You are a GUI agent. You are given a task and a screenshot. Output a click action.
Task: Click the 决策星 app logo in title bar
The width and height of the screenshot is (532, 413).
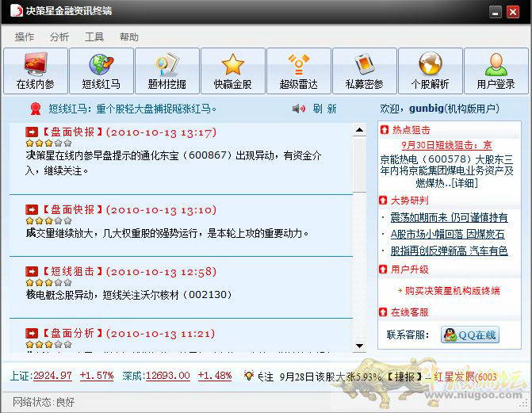17,11
